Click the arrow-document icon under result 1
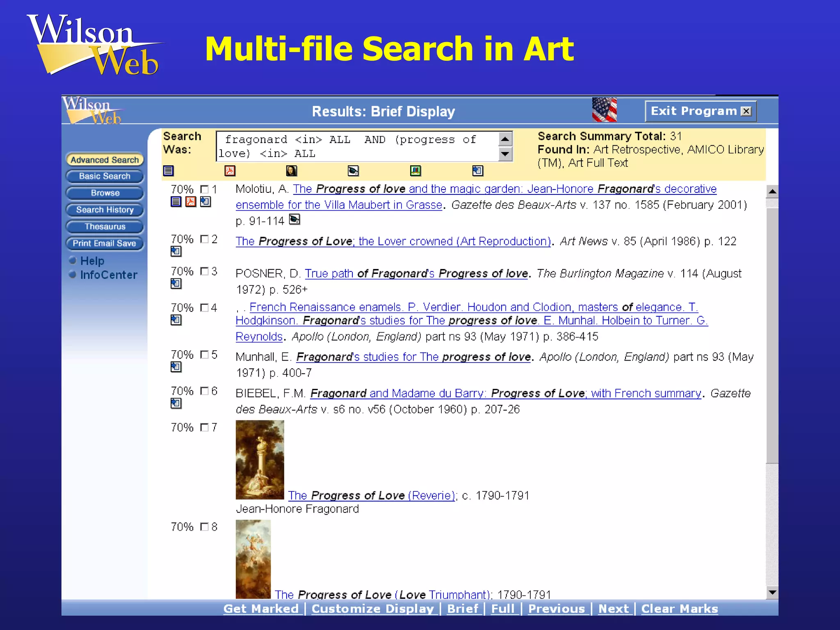The width and height of the screenshot is (840, 630). (205, 202)
